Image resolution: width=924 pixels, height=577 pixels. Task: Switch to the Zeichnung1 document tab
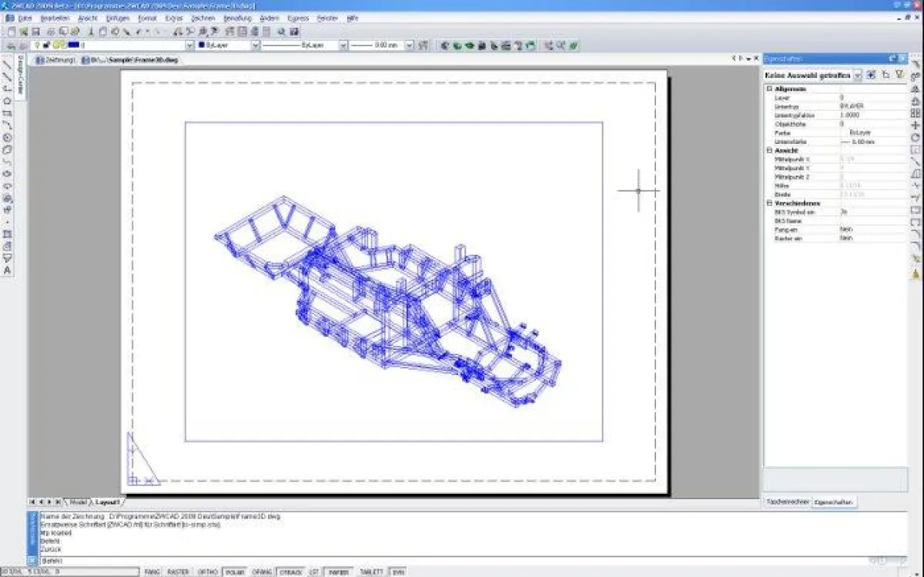click(59, 59)
